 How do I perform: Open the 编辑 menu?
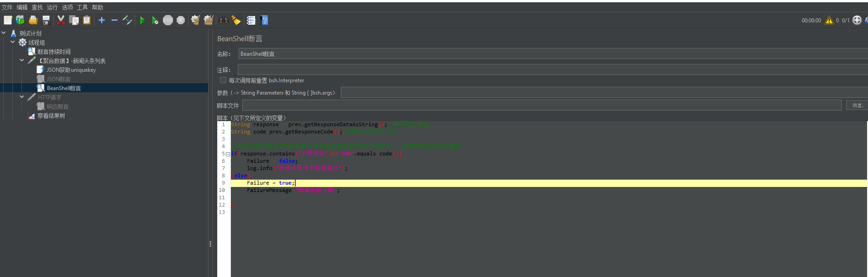click(22, 7)
